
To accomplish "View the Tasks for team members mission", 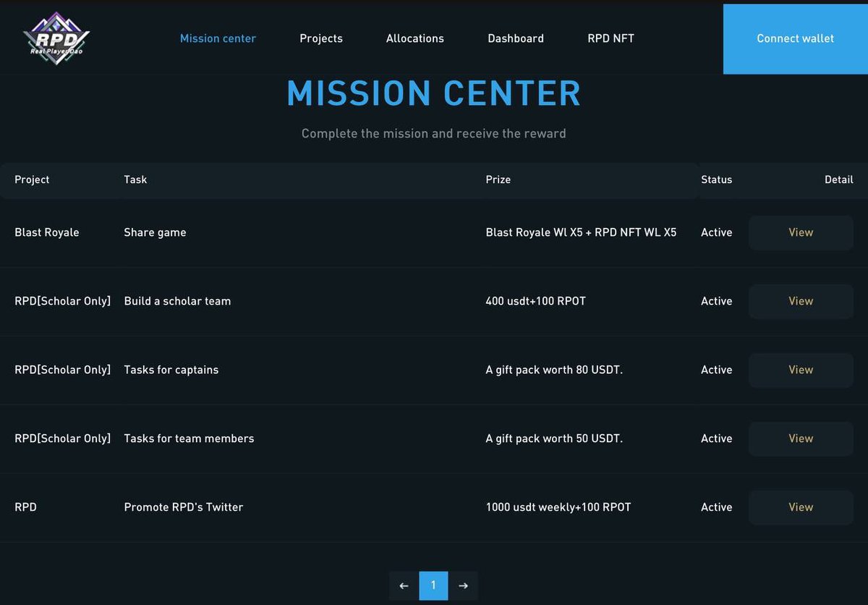I will [x=801, y=439].
